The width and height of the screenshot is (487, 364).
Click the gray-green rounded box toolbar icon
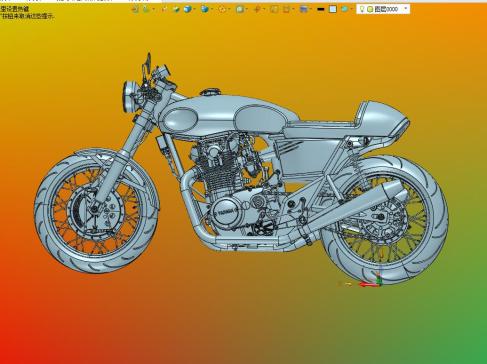240,9
